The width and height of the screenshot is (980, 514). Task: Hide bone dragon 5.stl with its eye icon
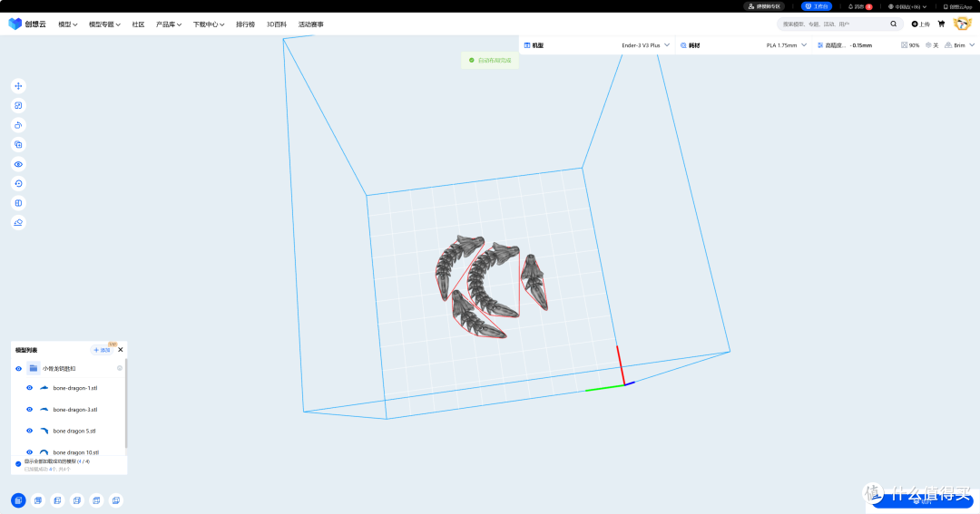29,431
